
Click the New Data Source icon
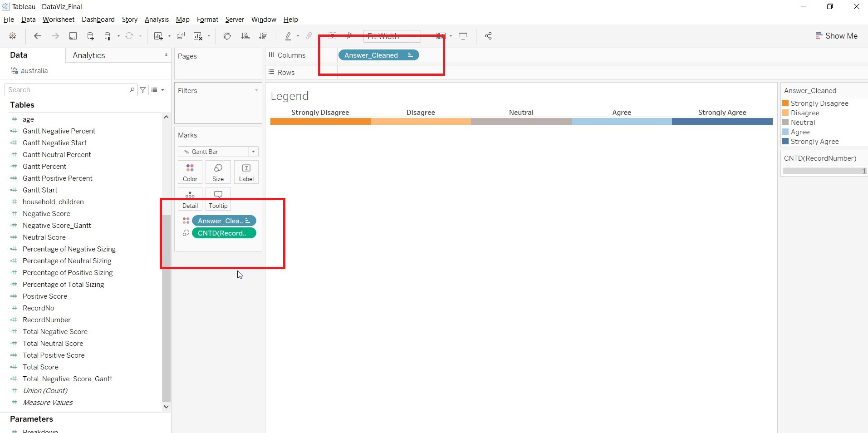90,36
